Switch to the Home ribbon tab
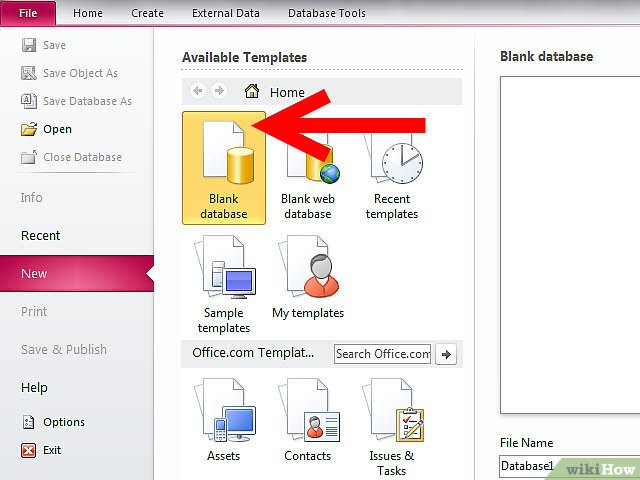The height and width of the screenshot is (480, 640). pyautogui.click(x=88, y=13)
